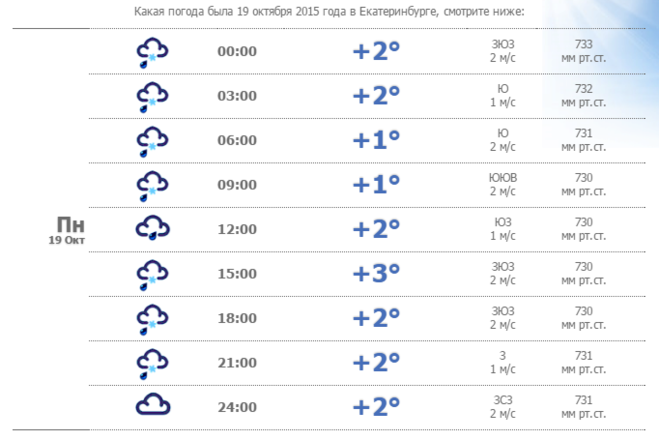This screenshot has width=659, height=440.
Task: Click the 733 мм рт.ст. pressure value
Action: [x=584, y=52]
